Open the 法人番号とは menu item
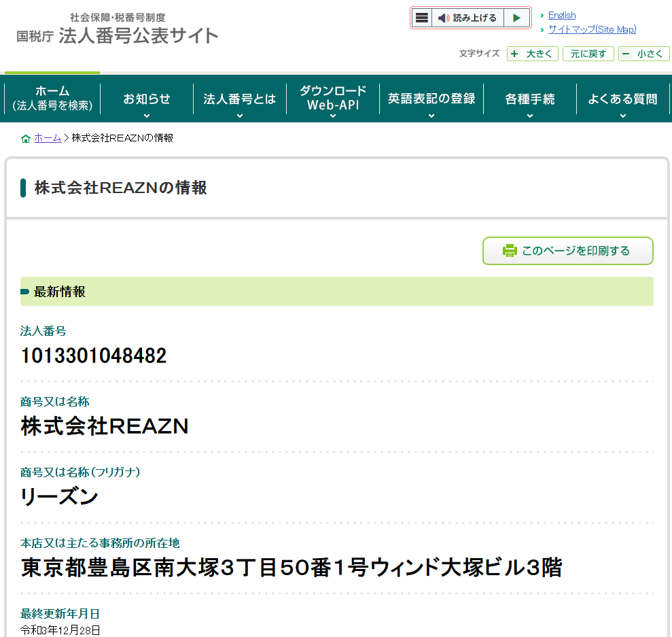 pos(240,99)
